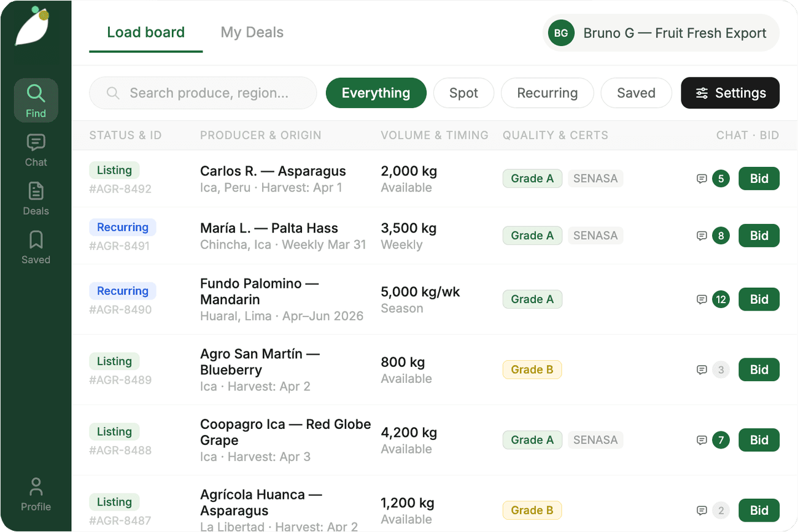
Task: Click Grade B badge for Agrícola Huanca
Action: 532,511
